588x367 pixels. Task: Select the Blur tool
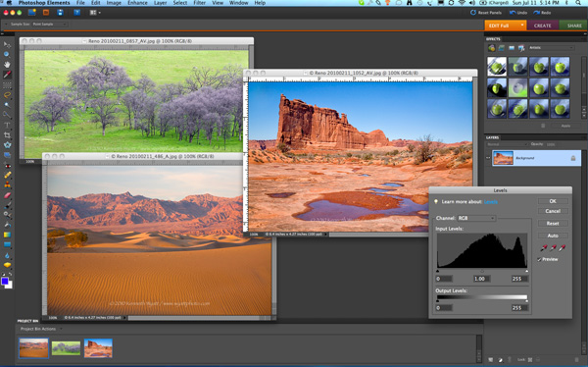pos(7,255)
